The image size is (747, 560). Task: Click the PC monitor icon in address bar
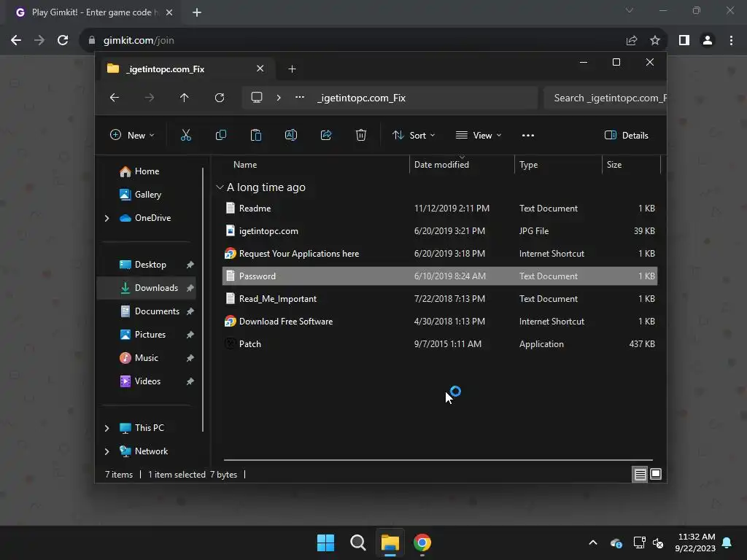[257, 98]
